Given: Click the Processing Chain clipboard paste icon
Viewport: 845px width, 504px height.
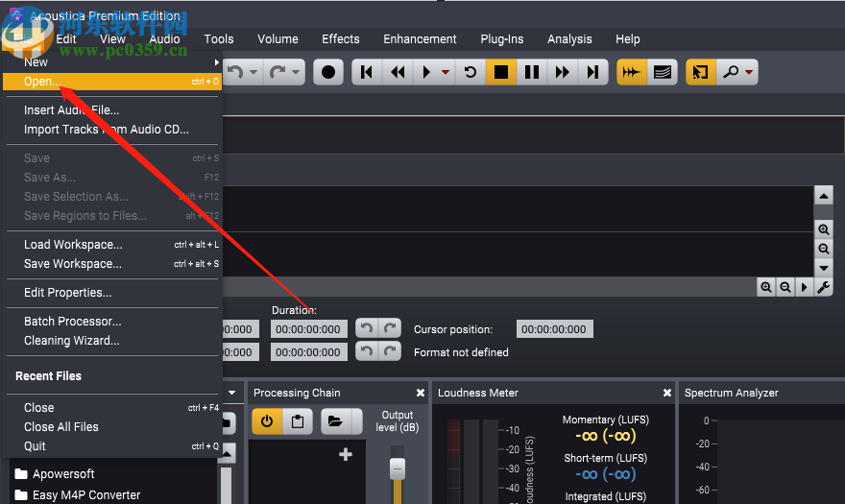Looking at the screenshot, I should (x=298, y=421).
